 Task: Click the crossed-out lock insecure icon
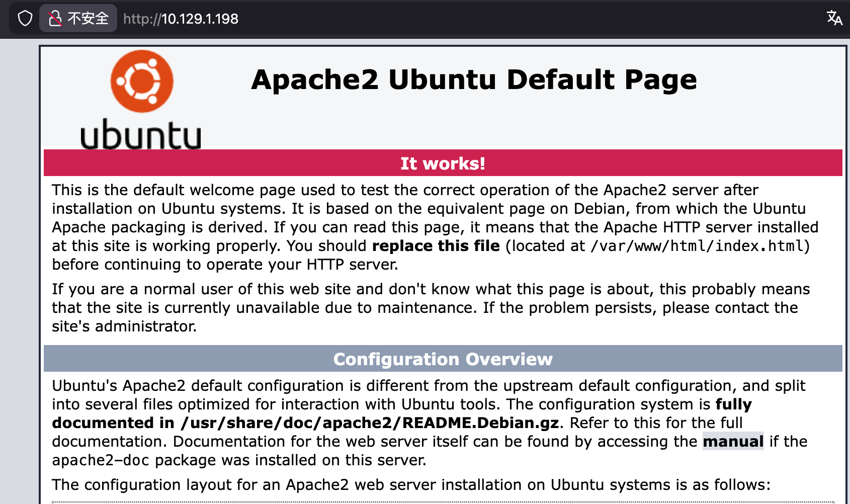55,19
